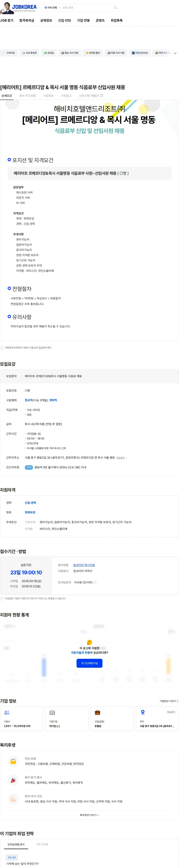Select the 구내식당 benefit tag
This screenshot has width=179, height=868.
tap(9, 53)
